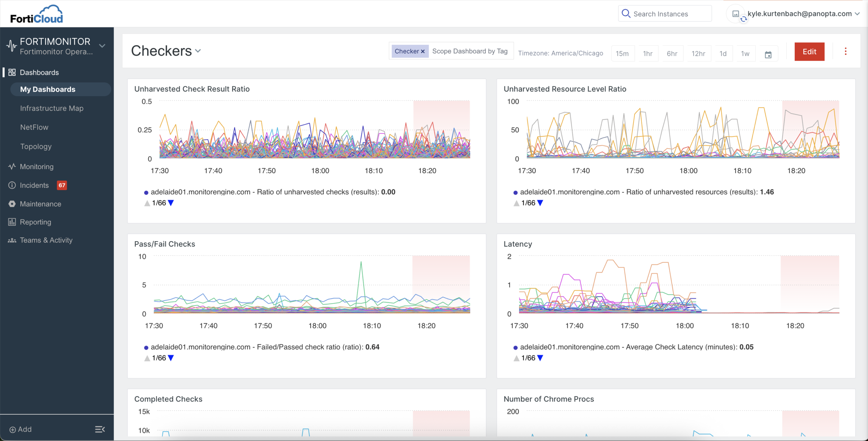Collapse the sidebar with the bottom menu icon
868x441 pixels.
click(100, 429)
